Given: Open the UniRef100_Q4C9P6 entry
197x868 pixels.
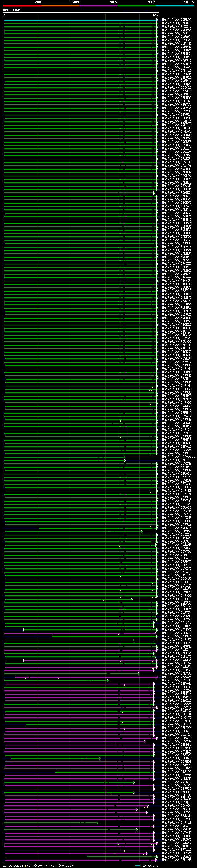Looking at the screenshot, I should coord(177,839).
